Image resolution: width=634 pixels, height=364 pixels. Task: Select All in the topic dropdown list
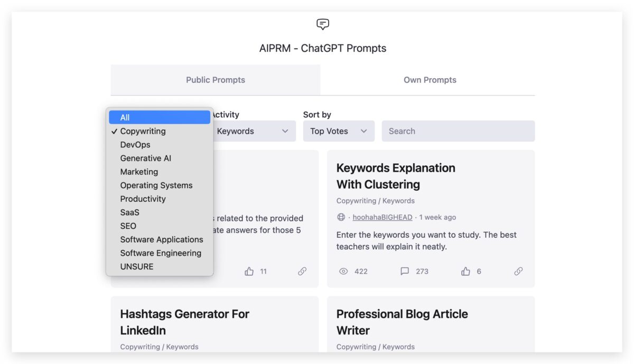(x=160, y=117)
